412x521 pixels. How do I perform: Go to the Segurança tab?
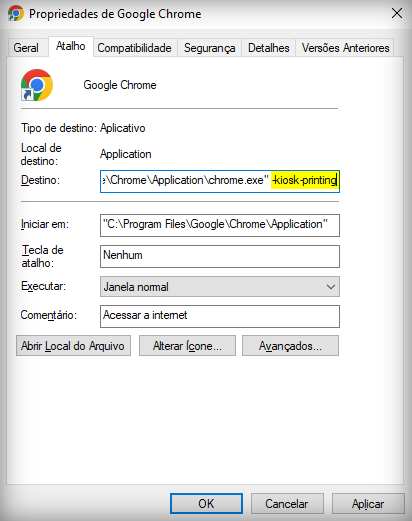[210, 48]
